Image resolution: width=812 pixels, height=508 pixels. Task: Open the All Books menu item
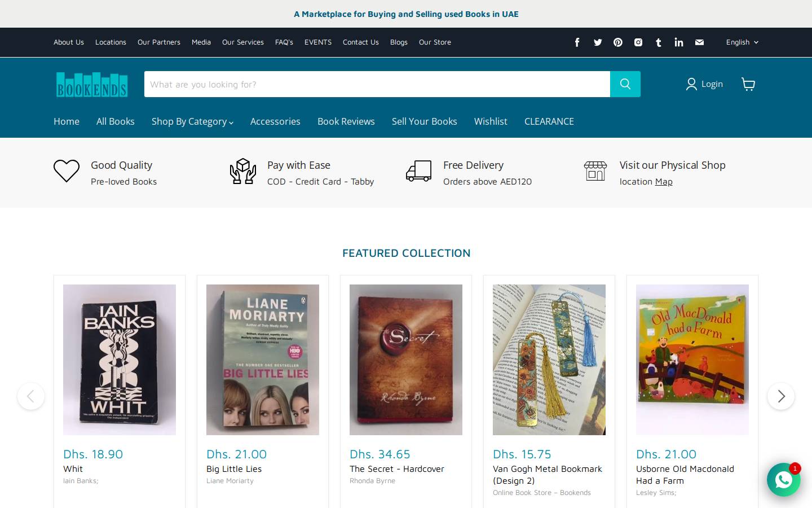coord(116,121)
